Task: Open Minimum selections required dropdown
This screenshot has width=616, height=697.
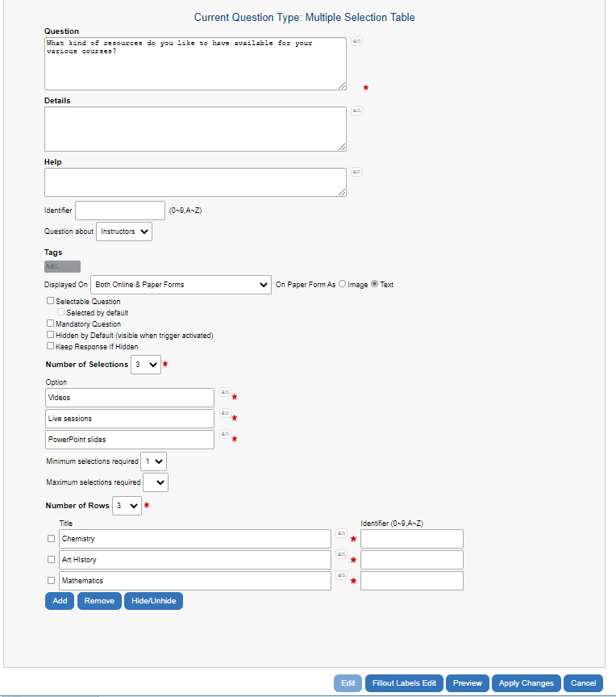Action: (154, 461)
